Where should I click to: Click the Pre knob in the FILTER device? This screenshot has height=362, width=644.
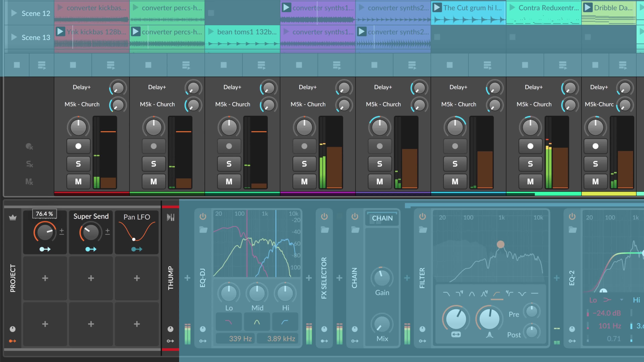coord(532,311)
